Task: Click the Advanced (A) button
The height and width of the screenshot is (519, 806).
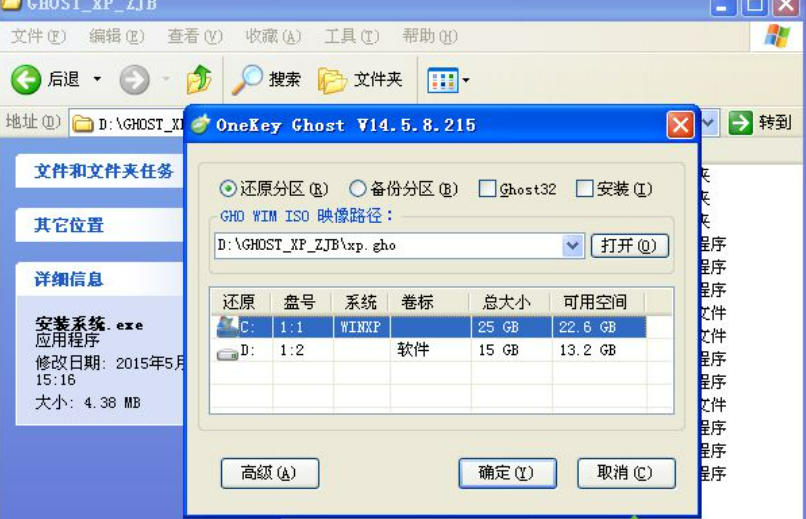Action: click(x=270, y=473)
